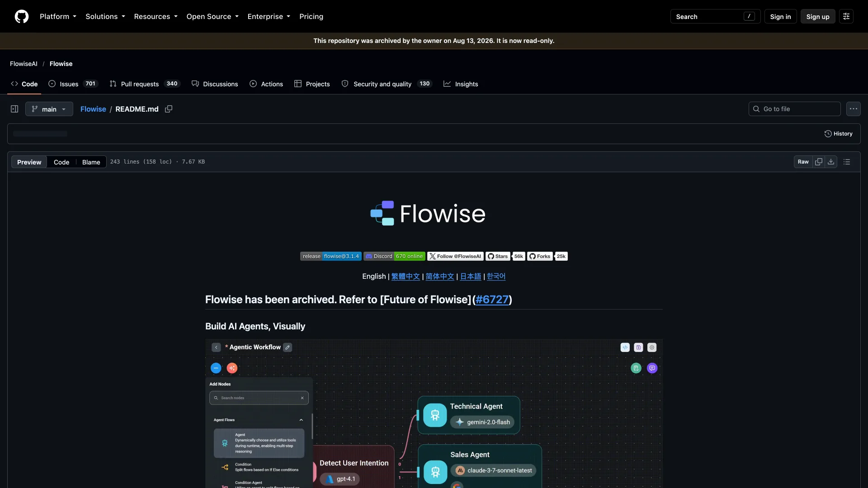Image resolution: width=868 pixels, height=488 pixels.
Task: Expand the Enterprise menu
Action: pyautogui.click(x=269, y=16)
